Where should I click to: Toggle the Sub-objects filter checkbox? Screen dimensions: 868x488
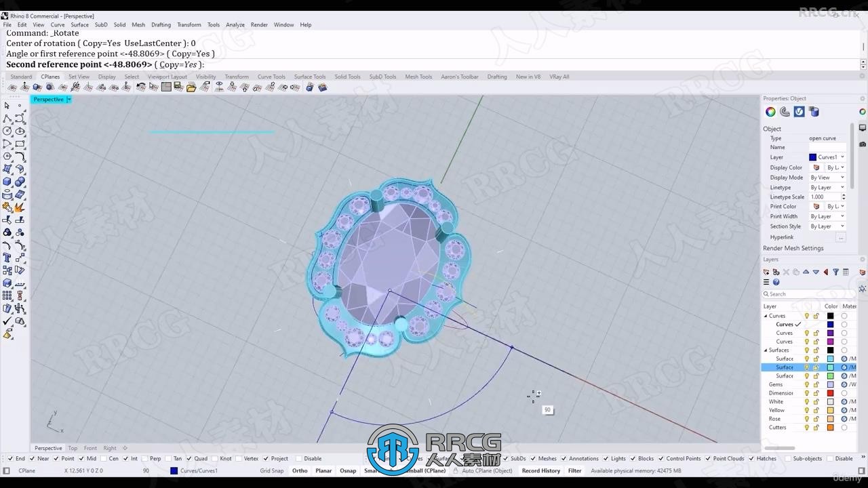[x=787, y=458]
